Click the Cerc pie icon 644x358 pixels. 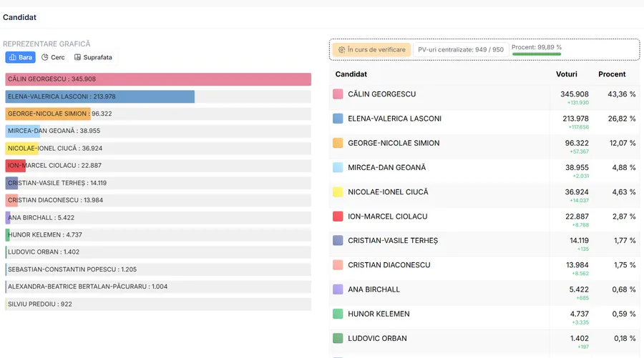[45, 57]
